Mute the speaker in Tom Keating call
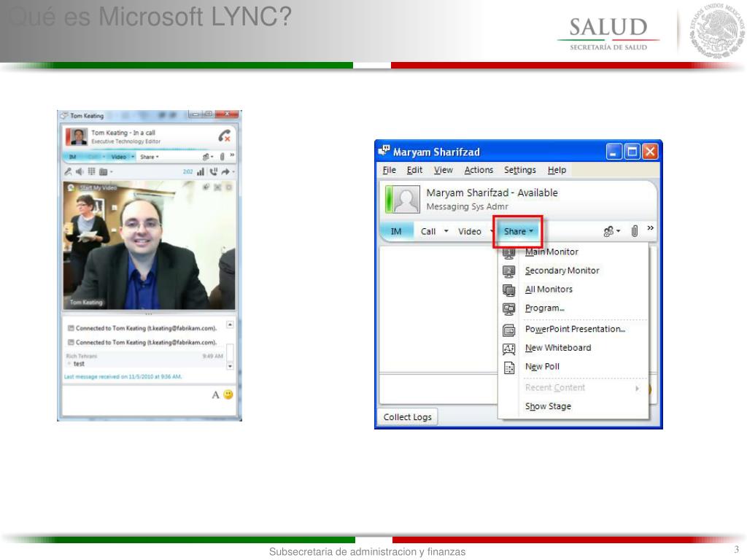Viewport: 747px width, 560px height. click(x=80, y=171)
